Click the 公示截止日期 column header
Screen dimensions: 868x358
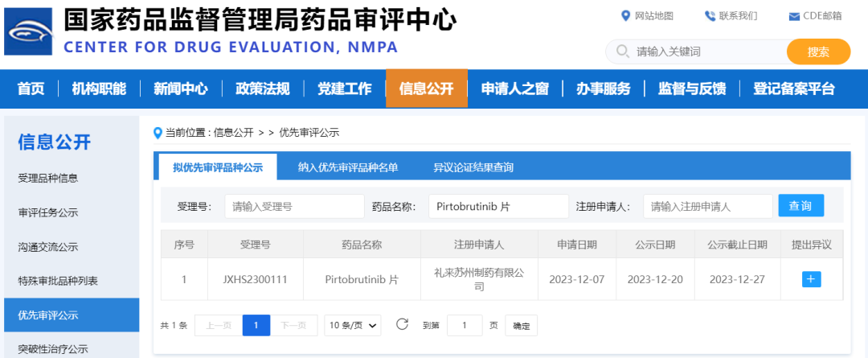[737, 245]
